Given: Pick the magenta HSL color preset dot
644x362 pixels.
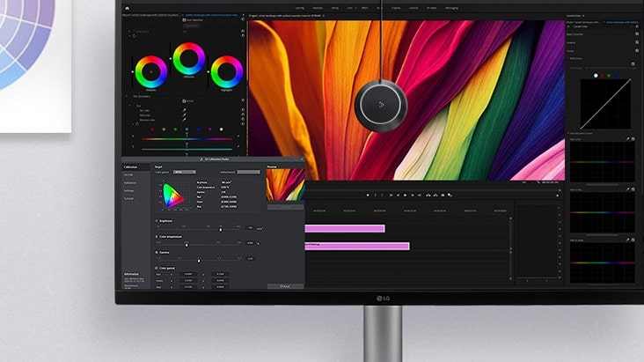Looking at the screenshot, I should (x=210, y=129).
